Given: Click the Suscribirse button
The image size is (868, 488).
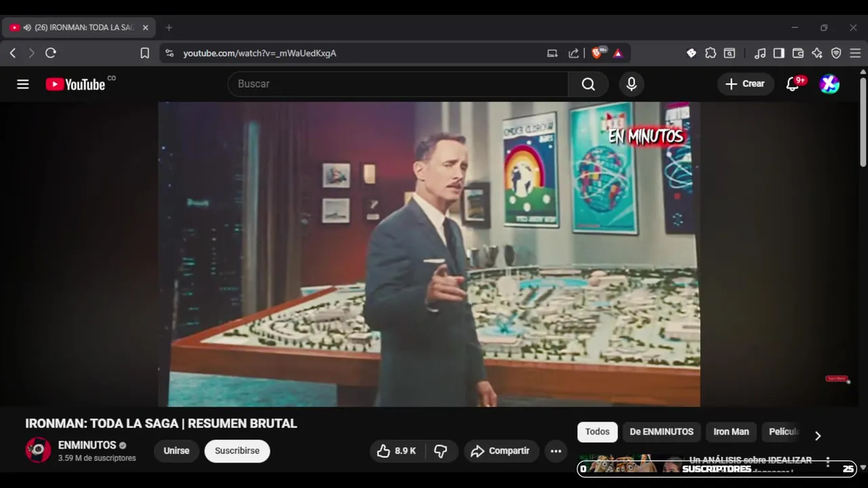Looking at the screenshot, I should [x=237, y=451].
